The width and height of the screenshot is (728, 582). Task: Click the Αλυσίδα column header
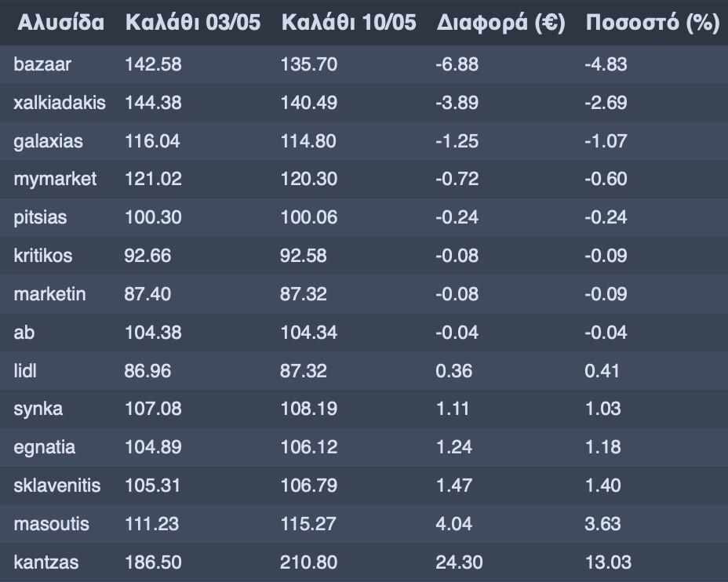[61, 23]
